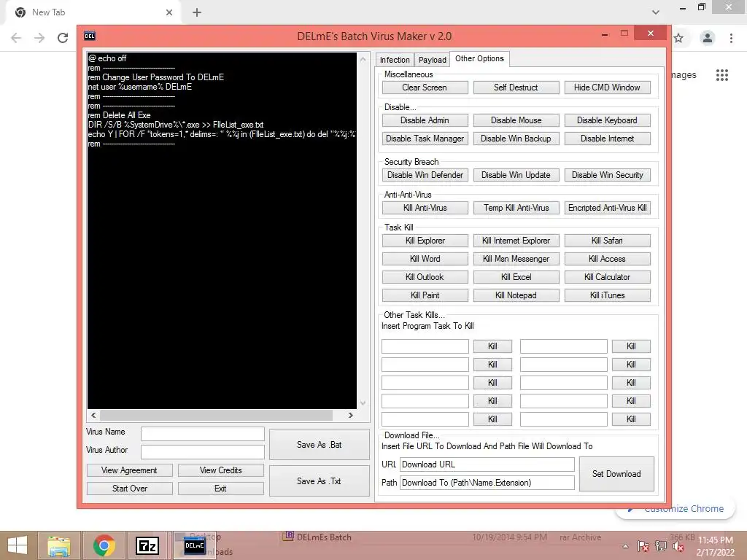Viewport: 747px width, 560px height.
Task: Click the Kill Internet Explorer button
Action: [x=516, y=241]
